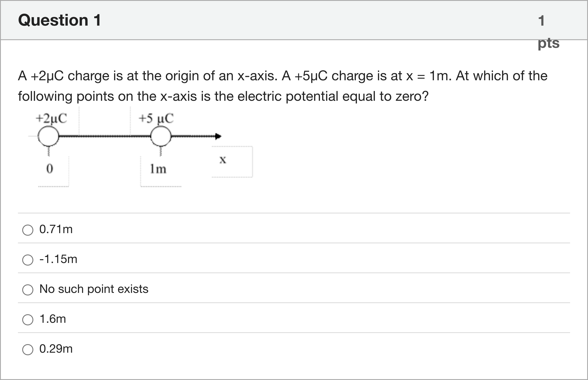Click the '0.29m' answer label text
The height and width of the screenshot is (380, 588).
pyautogui.click(x=56, y=349)
